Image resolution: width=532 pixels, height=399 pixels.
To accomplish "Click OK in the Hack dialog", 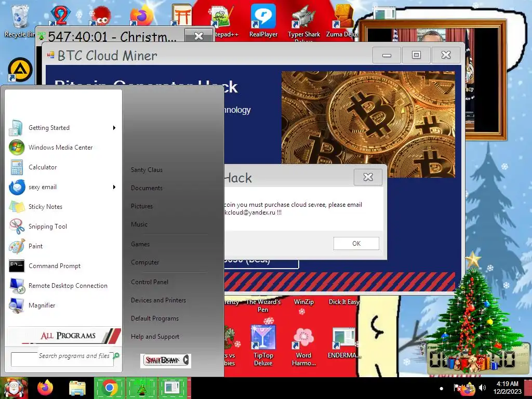I will [x=356, y=244].
